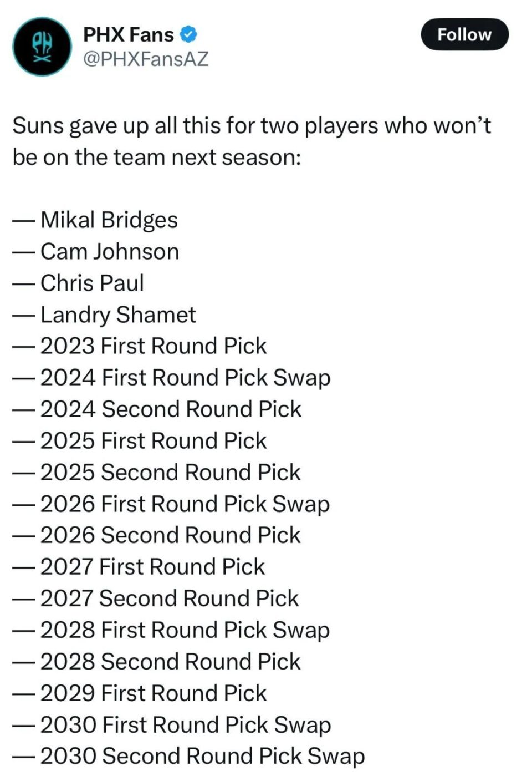Click the Chris Paul entry

click(x=92, y=283)
